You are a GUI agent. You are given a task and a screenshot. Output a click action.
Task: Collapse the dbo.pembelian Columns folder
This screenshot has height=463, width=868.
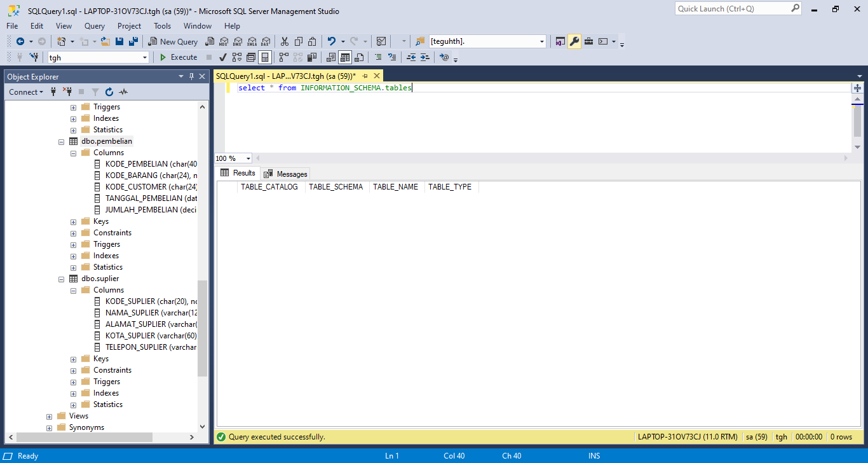point(73,153)
